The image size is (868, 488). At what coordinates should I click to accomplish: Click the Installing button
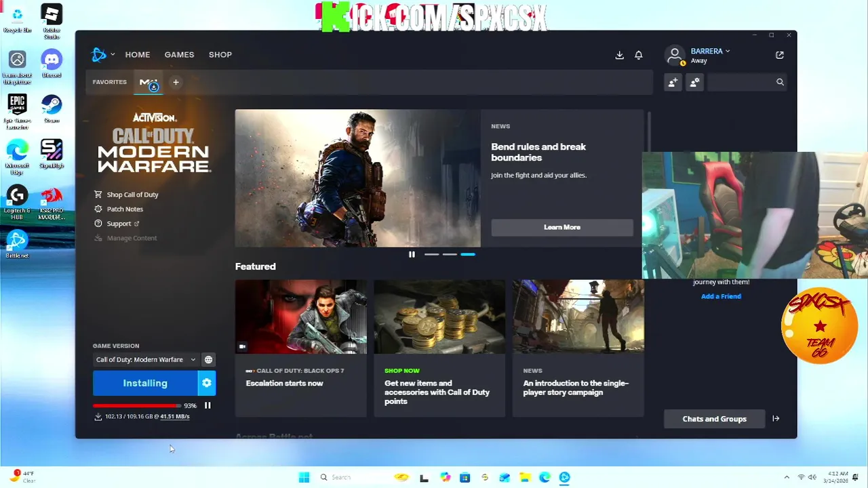(x=145, y=383)
